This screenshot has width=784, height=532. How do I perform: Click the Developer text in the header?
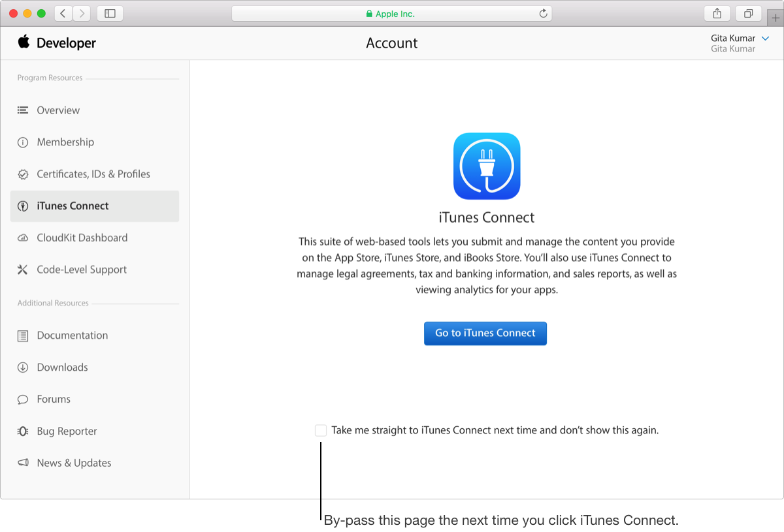66,43
